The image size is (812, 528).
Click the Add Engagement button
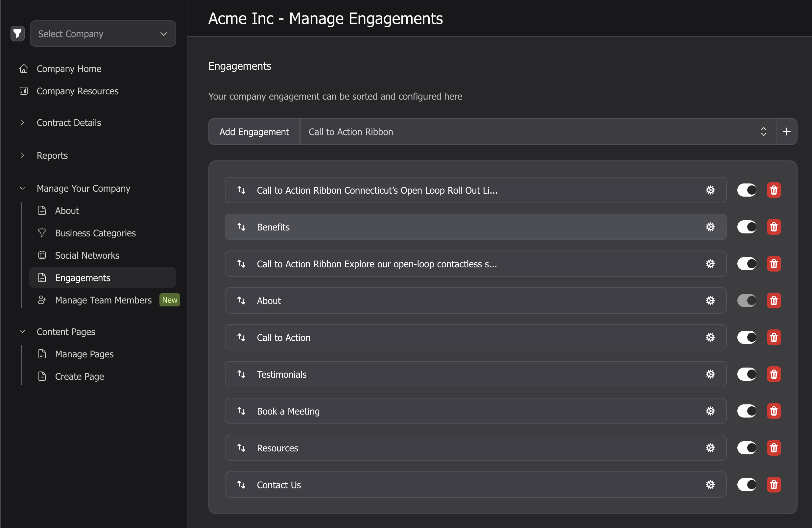pos(254,132)
